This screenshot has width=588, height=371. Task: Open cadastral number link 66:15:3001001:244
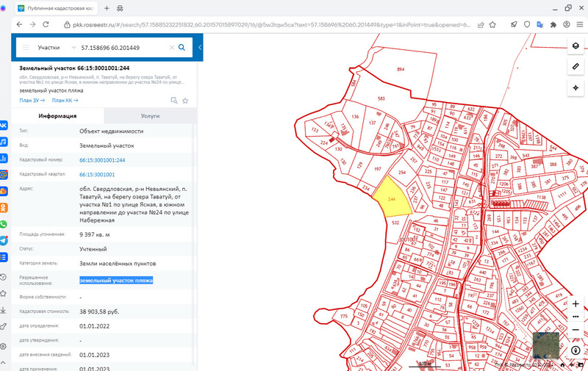[102, 160]
